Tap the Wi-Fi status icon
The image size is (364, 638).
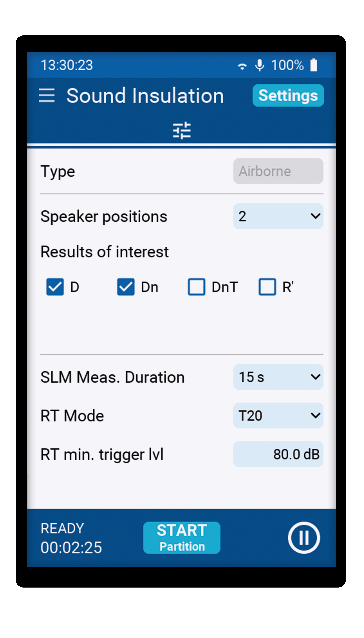pos(242,66)
